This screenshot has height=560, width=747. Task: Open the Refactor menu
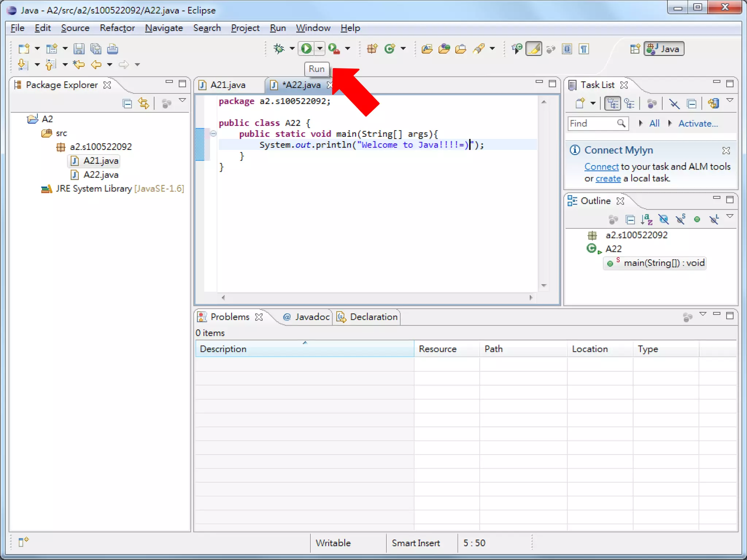[x=117, y=28]
